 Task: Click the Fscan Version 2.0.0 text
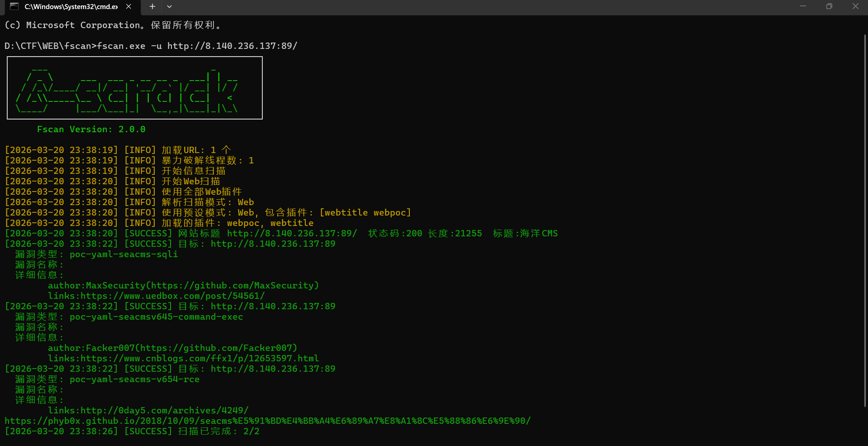(91, 129)
